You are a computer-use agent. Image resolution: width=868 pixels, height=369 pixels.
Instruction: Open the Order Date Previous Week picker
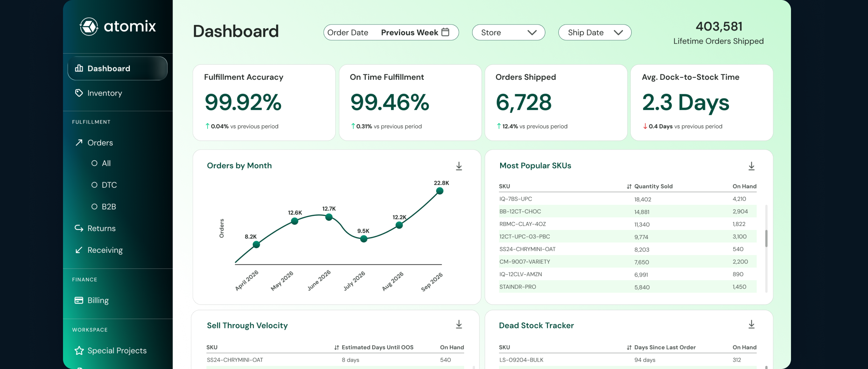391,32
